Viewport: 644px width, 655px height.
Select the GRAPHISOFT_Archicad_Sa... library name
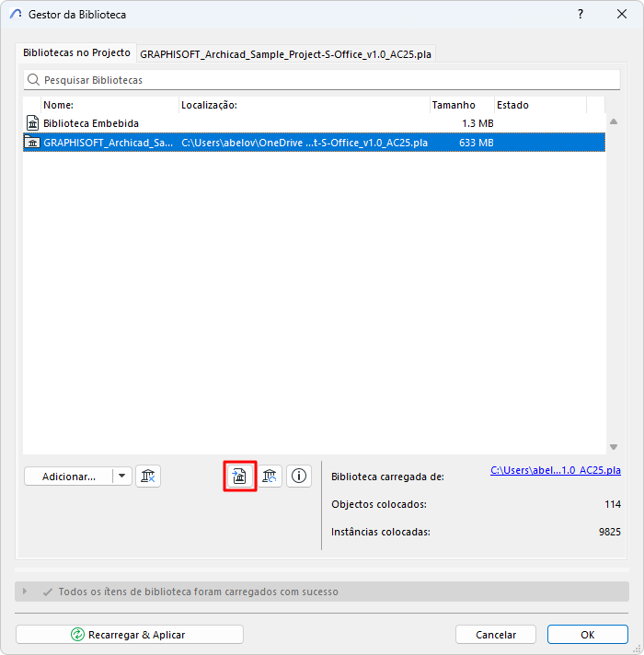pos(109,143)
